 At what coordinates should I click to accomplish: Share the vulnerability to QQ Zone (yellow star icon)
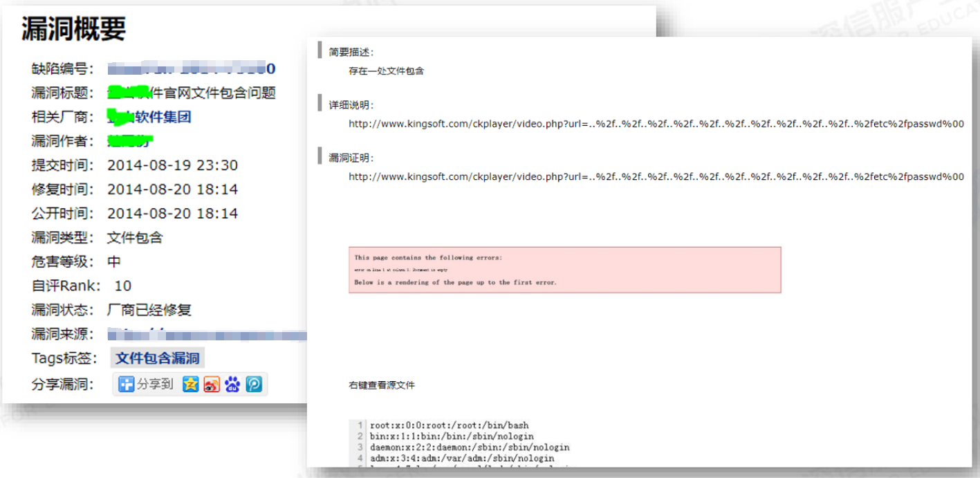click(190, 384)
